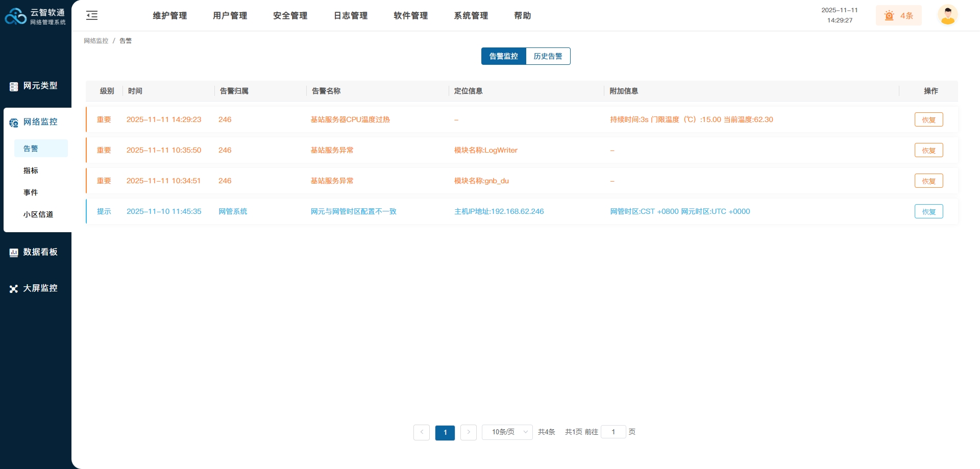Go to next page with right arrow

coord(469,432)
